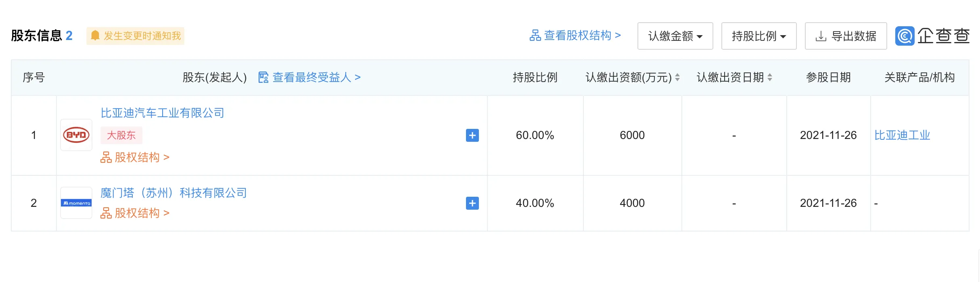980x282 pixels.
Task: Click the 序号 column header
Action: click(x=34, y=77)
